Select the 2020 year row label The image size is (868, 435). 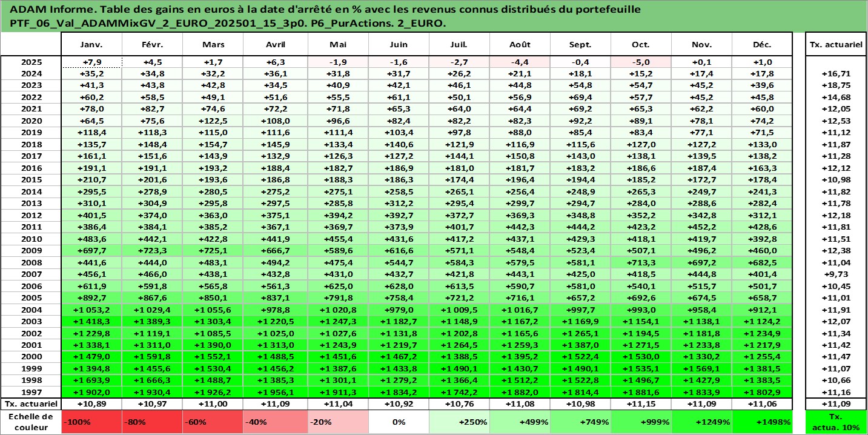(x=31, y=121)
